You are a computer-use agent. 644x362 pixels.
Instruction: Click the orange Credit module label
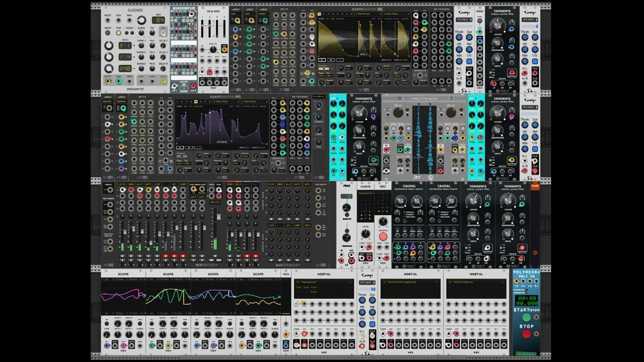click(535, 186)
